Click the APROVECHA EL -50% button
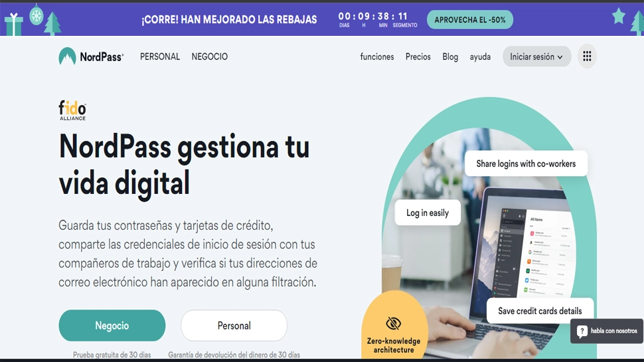Image resolution: width=644 pixels, height=362 pixels. tap(470, 20)
